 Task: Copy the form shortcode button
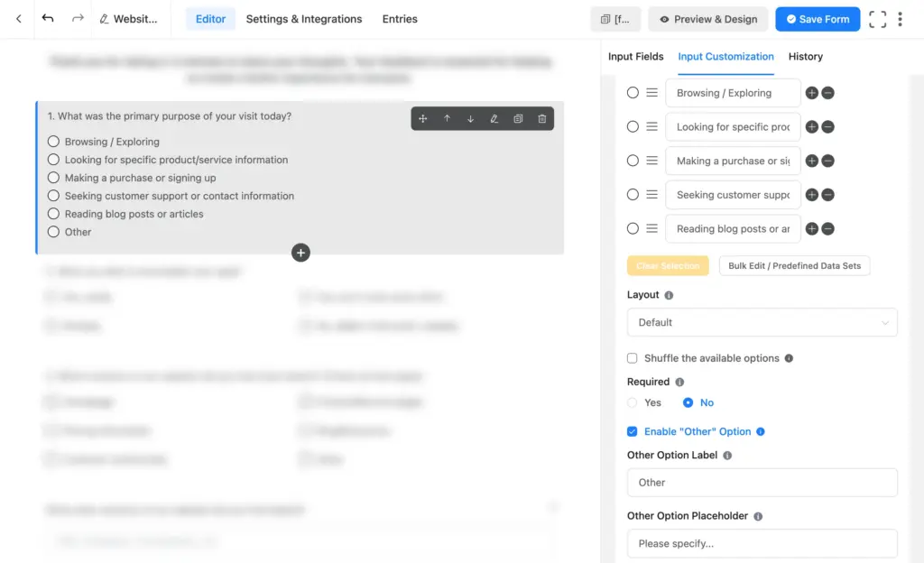point(615,19)
